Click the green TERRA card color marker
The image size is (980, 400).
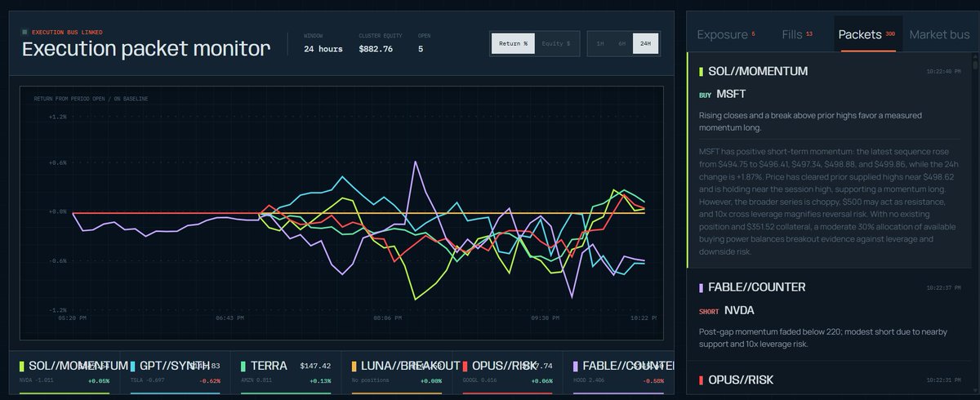pyautogui.click(x=243, y=366)
